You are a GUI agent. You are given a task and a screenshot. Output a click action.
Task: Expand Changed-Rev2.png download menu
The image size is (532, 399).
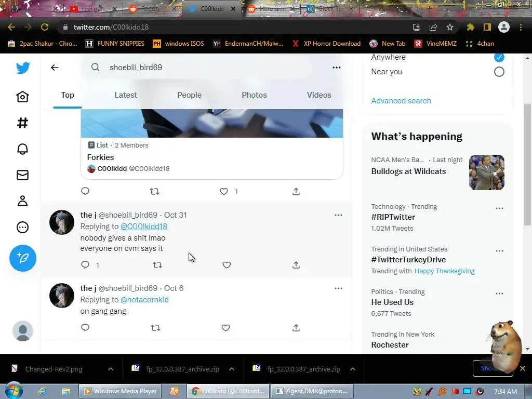coord(111,369)
